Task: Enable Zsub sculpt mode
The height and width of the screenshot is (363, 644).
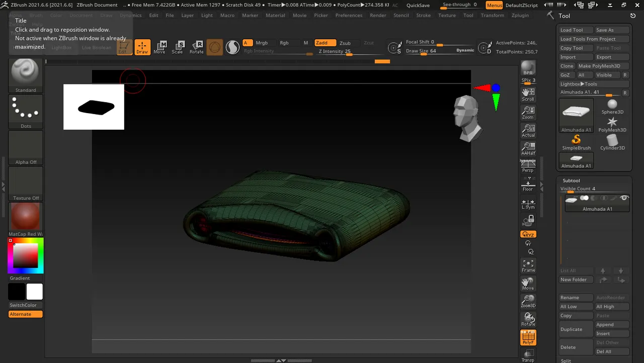Action: click(345, 43)
